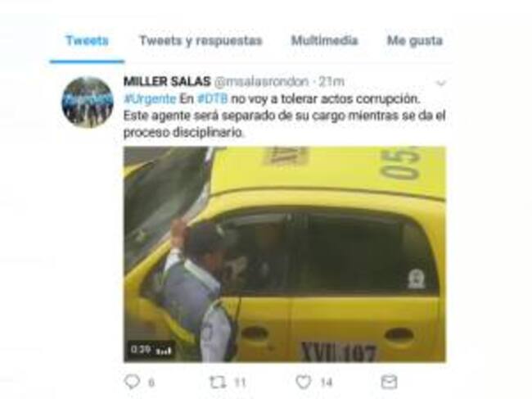Image resolution: width=532 pixels, height=399 pixels.
Task: Open the #Urgente hashtag link
Action: tap(150, 99)
